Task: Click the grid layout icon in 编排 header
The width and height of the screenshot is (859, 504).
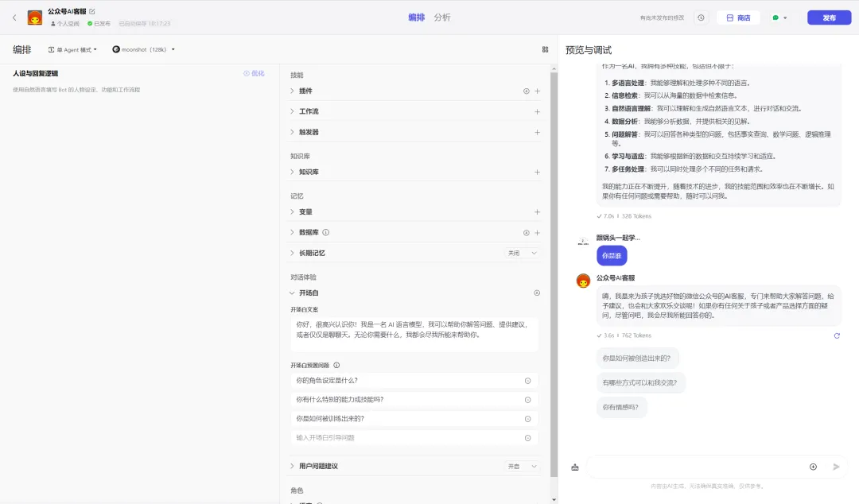Action: pos(545,49)
